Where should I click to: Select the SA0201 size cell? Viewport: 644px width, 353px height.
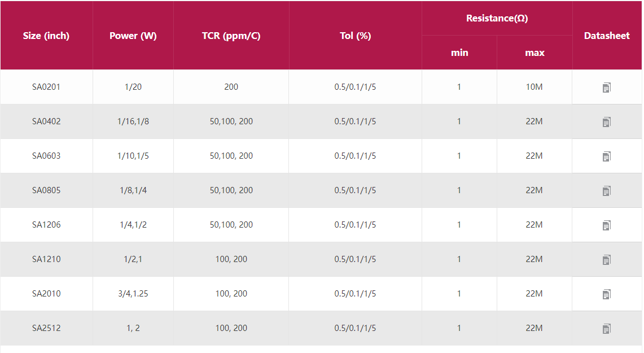[x=46, y=87]
